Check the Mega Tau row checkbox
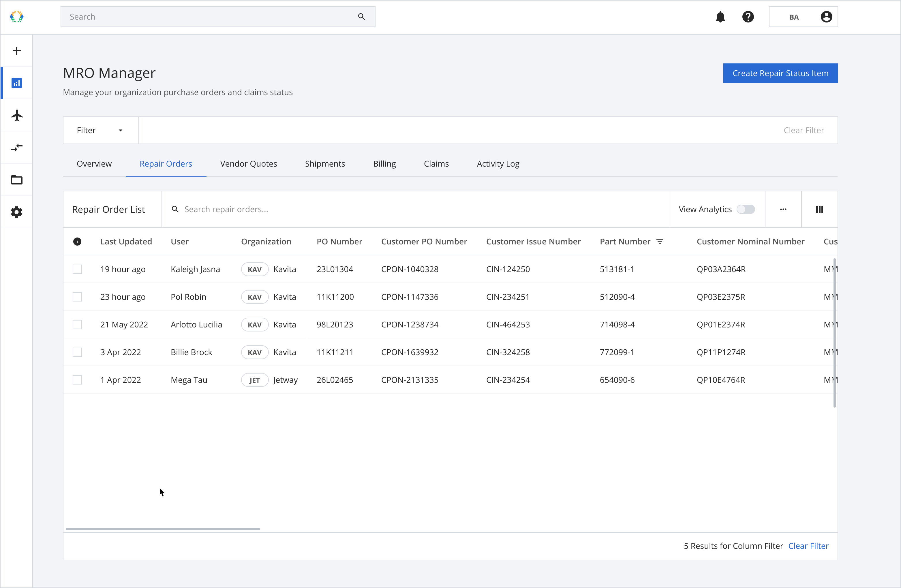 77,380
